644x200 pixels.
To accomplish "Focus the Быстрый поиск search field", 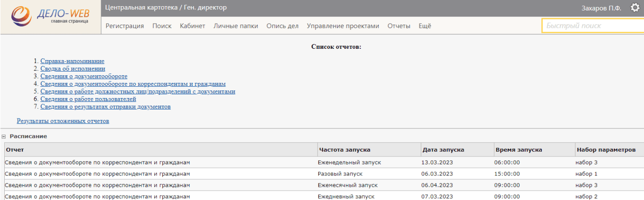I will point(591,26).
